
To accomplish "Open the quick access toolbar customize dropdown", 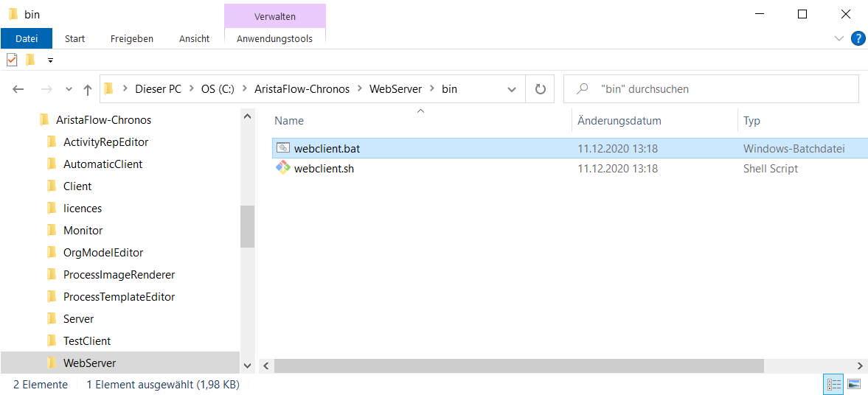I will pyautogui.click(x=50, y=60).
